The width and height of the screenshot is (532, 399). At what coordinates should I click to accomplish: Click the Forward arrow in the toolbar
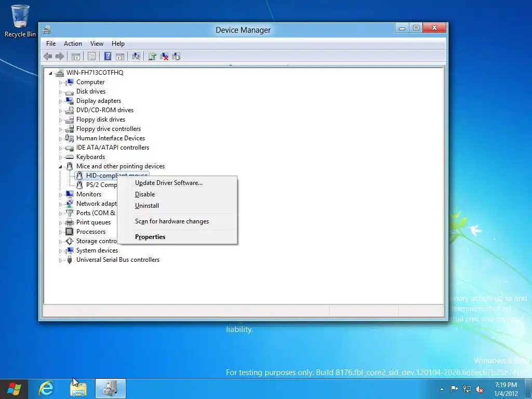pyautogui.click(x=60, y=56)
